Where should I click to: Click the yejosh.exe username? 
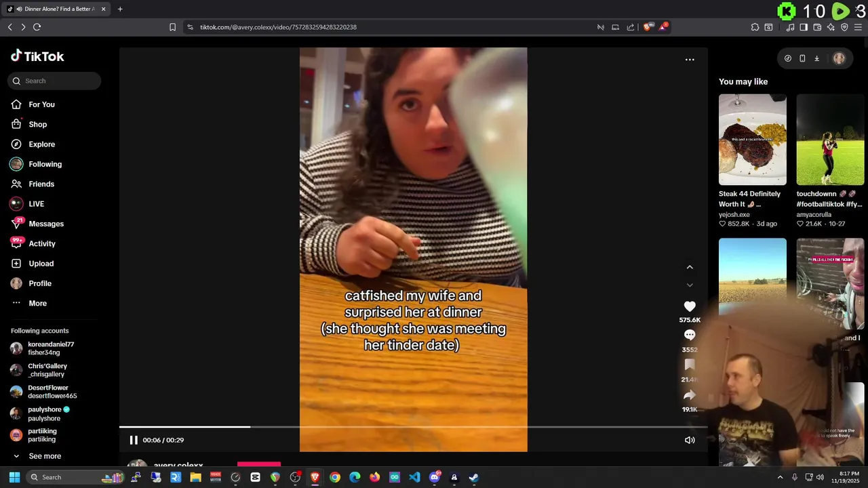click(x=734, y=215)
